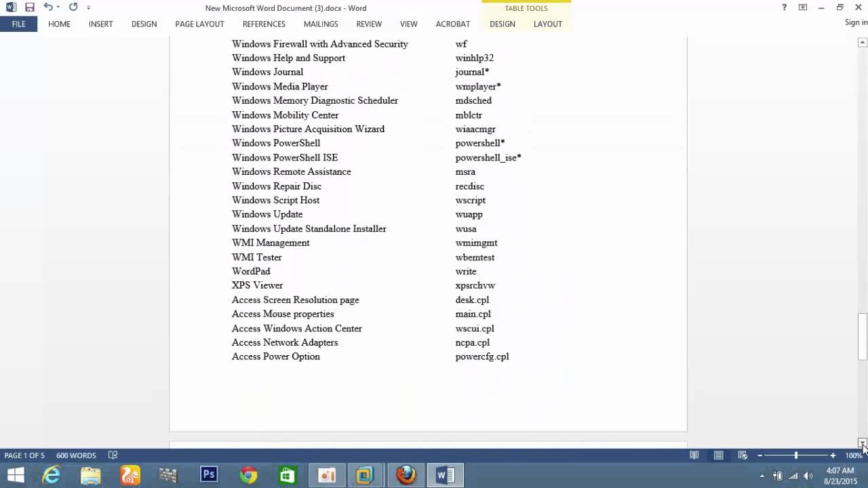Screen dimensions: 868x488
Task: Open the PAGE LAYOUT tab
Action: (199, 24)
